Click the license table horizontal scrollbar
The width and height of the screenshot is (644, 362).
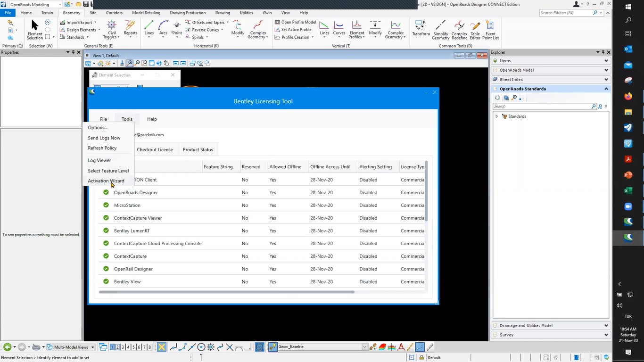pyautogui.click(x=226, y=292)
